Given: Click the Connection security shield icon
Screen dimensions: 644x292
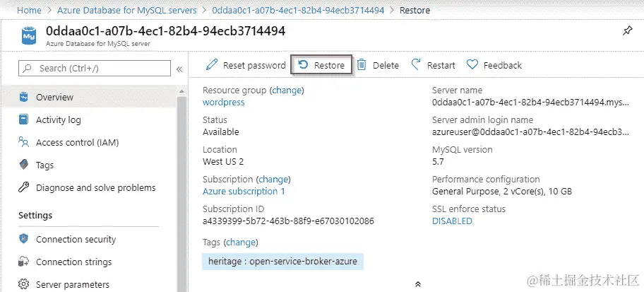Looking at the screenshot, I should pos(24,239).
